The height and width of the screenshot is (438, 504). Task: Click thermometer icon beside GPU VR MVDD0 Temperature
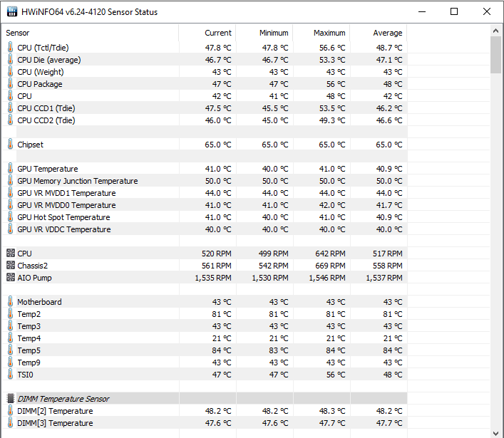(10, 205)
